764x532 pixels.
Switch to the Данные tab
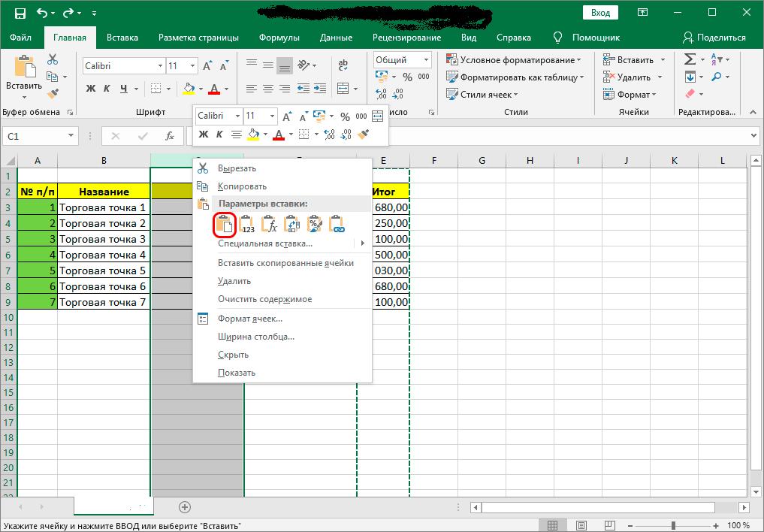(337, 38)
